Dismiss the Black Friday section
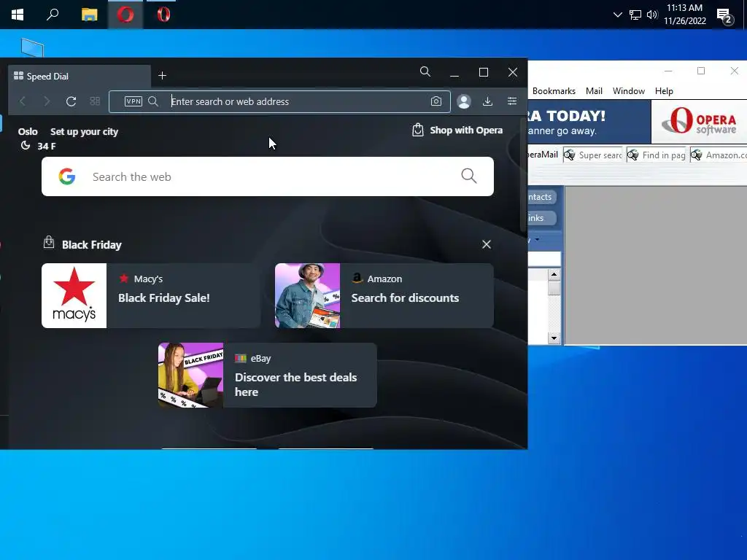The image size is (747, 560). pos(487,244)
